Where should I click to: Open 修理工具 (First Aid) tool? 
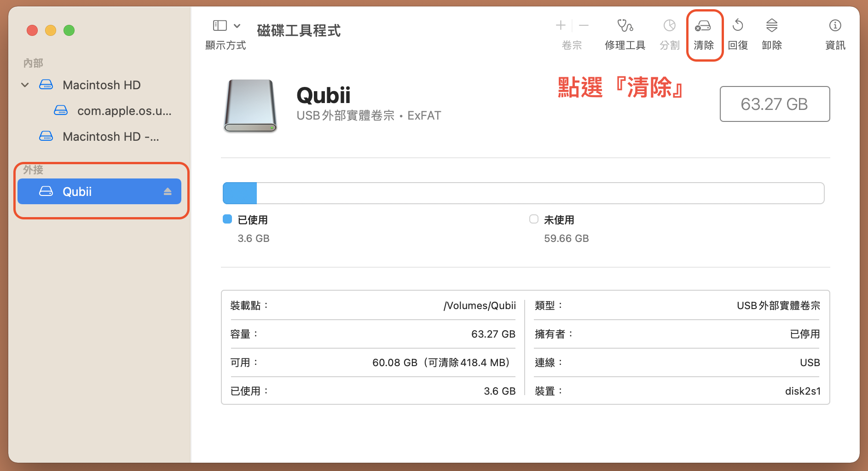point(625,26)
